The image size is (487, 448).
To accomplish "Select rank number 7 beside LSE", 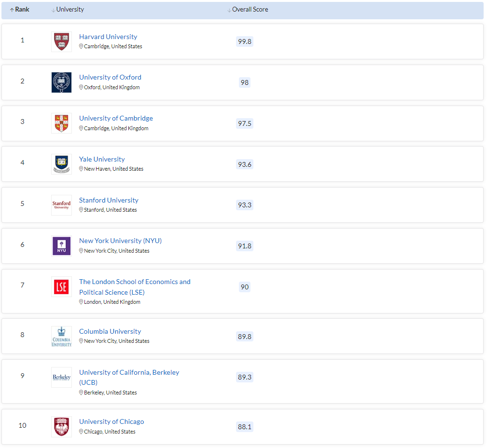I will click(x=22, y=285).
